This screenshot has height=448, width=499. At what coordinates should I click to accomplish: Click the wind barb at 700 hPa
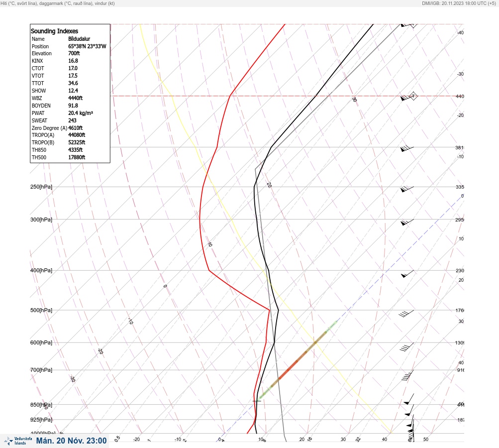point(407,375)
